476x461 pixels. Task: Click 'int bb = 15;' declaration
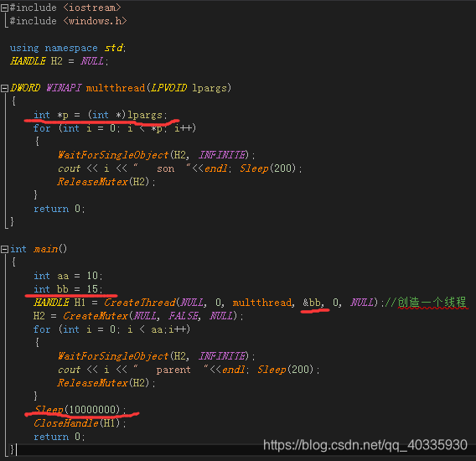click(x=68, y=289)
